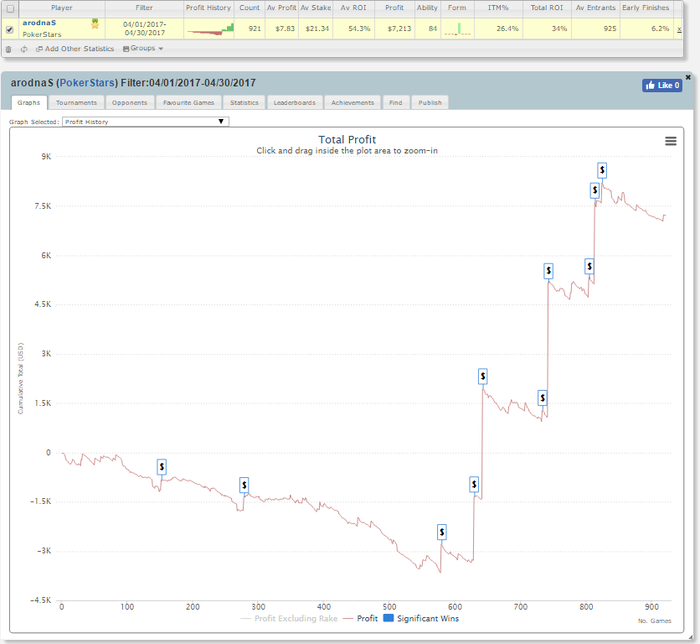Click the significant win marker near game 150
The image size is (700, 644).
(x=162, y=467)
